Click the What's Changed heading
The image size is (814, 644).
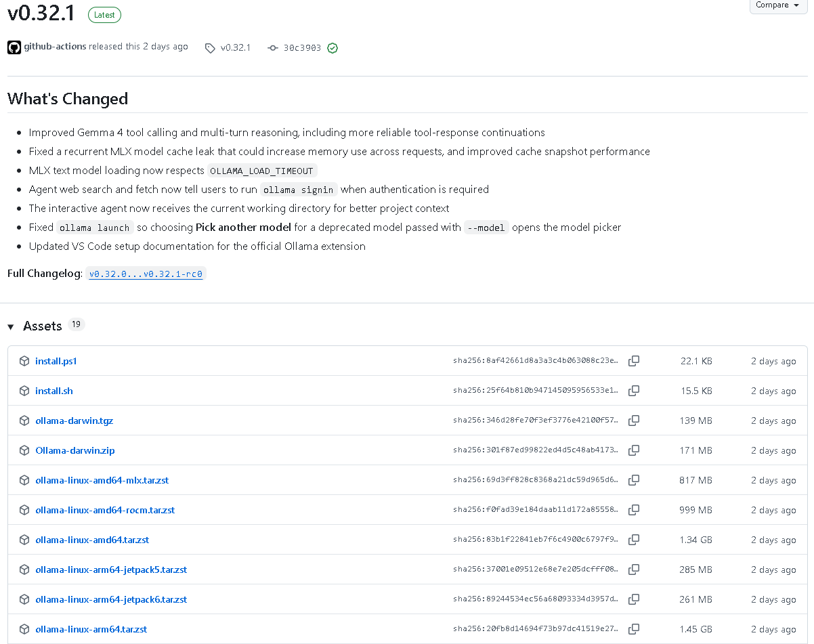pyautogui.click(x=68, y=99)
